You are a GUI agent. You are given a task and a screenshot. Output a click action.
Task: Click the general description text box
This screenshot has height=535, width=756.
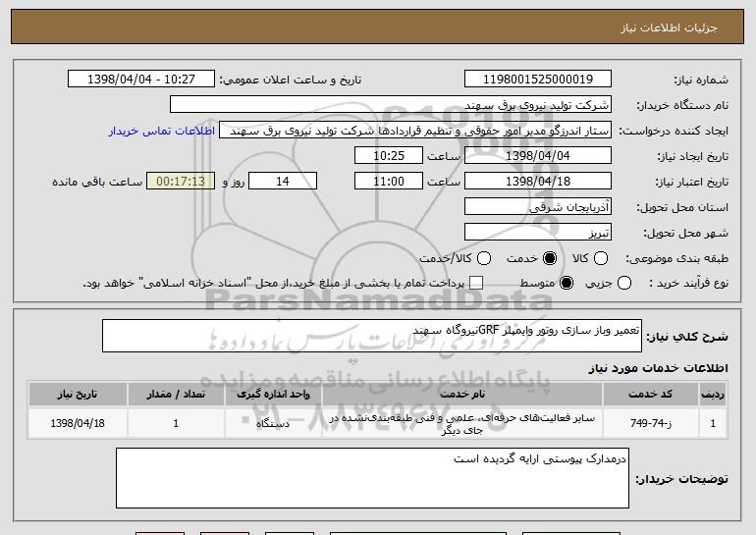[x=372, y=336]
